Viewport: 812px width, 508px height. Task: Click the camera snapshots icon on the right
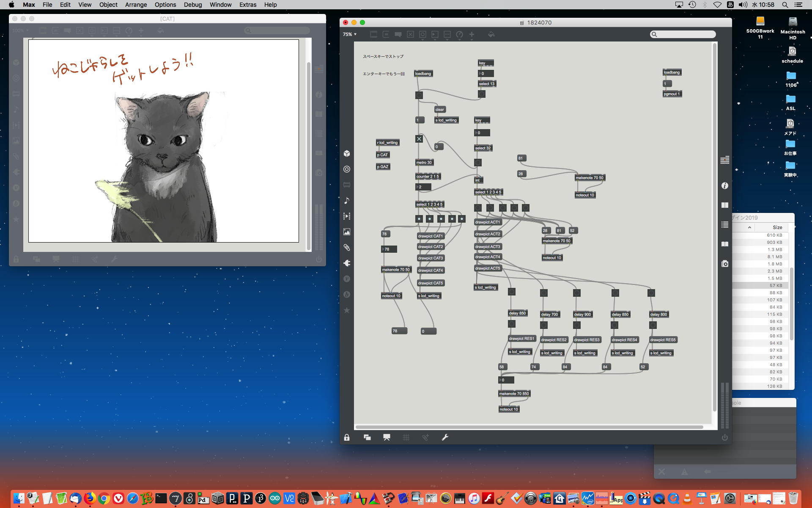coord(724,263)
